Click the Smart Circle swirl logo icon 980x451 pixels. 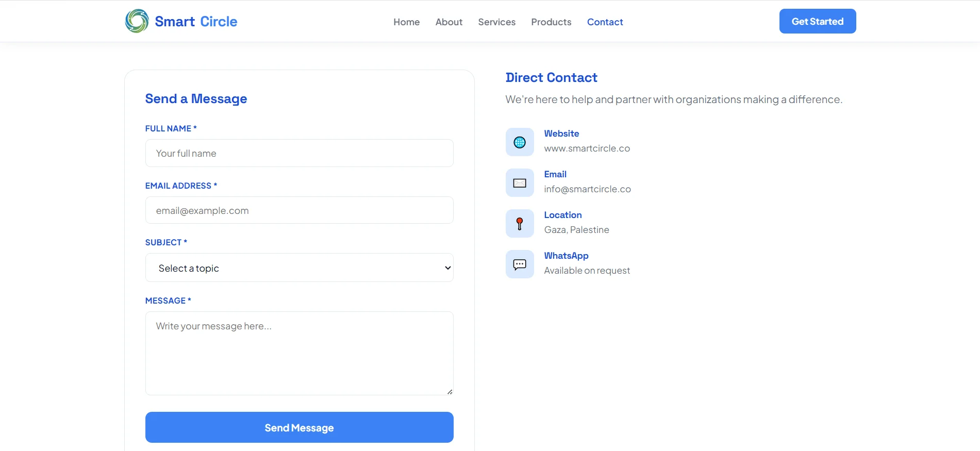click(x=137, y=21)
